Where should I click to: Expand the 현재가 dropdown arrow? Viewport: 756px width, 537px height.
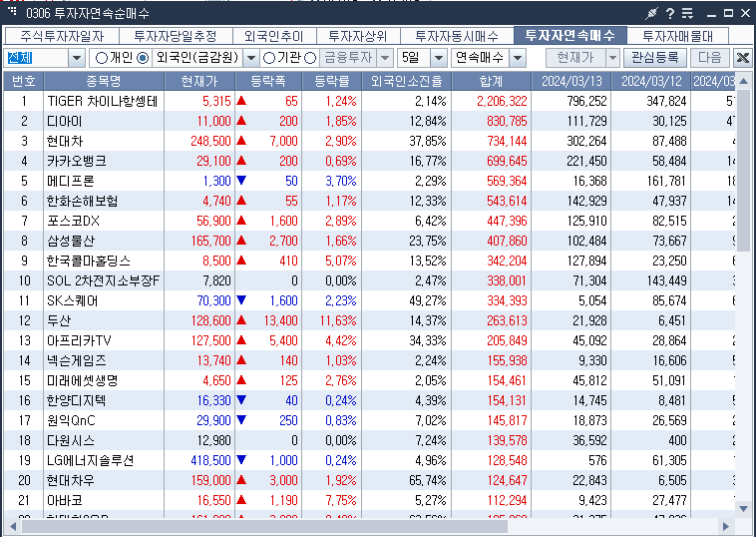click(612, 58)
